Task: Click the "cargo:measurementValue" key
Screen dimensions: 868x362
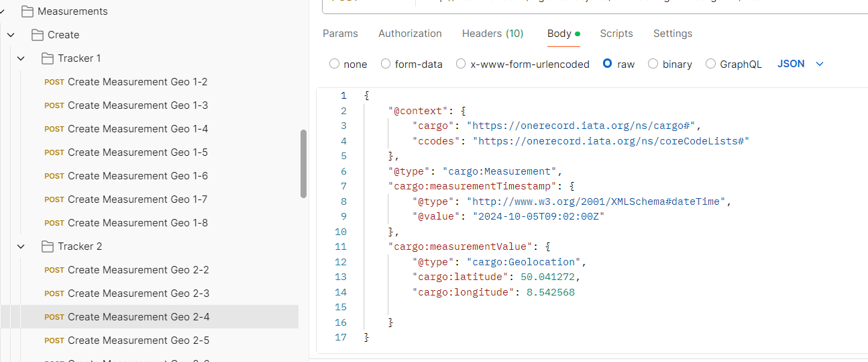Action: [460, 246]
